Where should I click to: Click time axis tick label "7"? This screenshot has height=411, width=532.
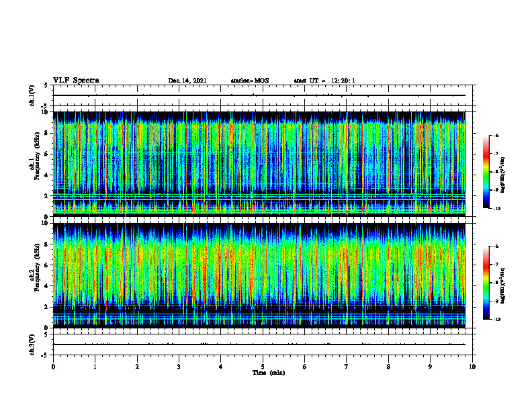coord(347,367)
